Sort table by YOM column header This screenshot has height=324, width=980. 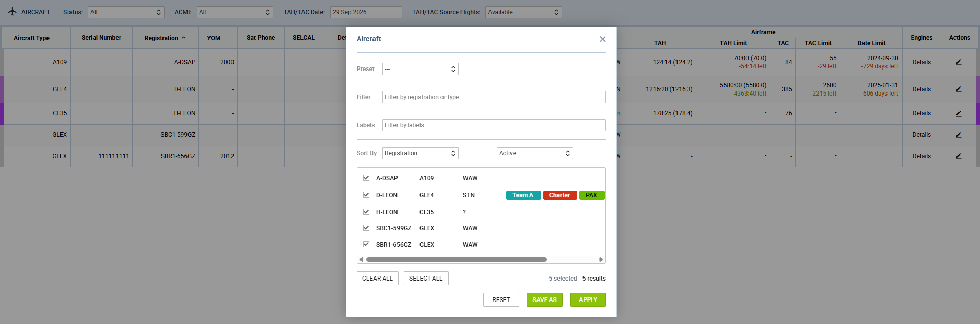click(214, 38)
